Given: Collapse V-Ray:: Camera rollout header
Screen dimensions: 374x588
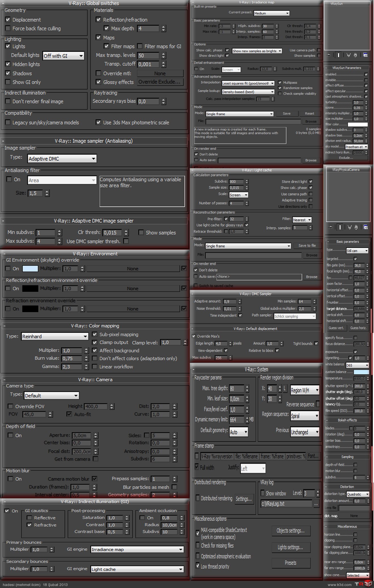Looking at the screenshot, I should click(95, 380).
